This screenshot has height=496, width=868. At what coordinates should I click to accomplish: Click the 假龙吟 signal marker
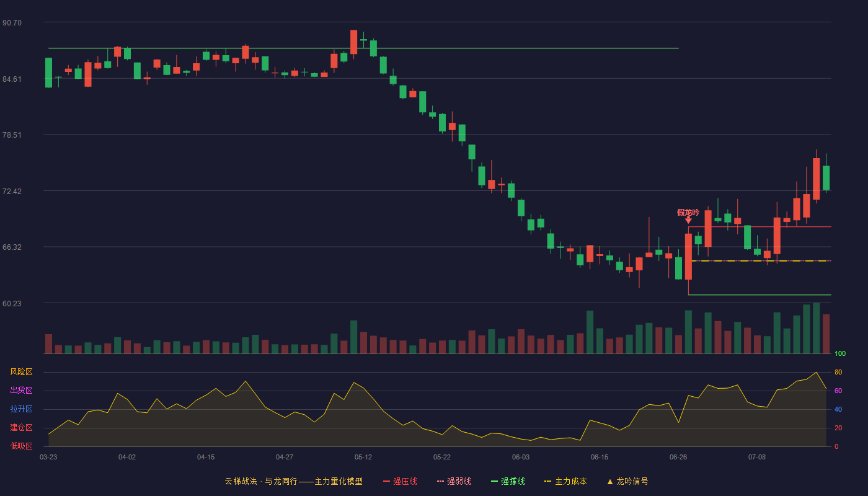(x=688, y=212)
